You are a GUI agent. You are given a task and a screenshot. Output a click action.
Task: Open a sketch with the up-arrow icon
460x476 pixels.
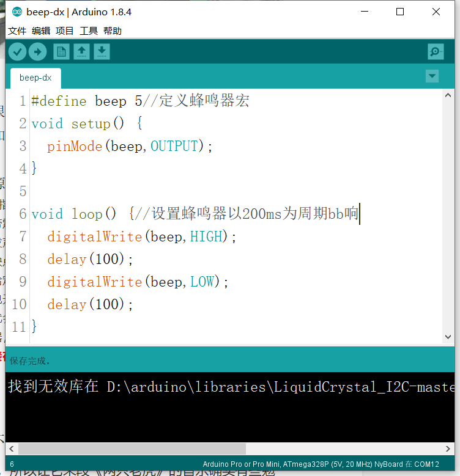[81, 51]
